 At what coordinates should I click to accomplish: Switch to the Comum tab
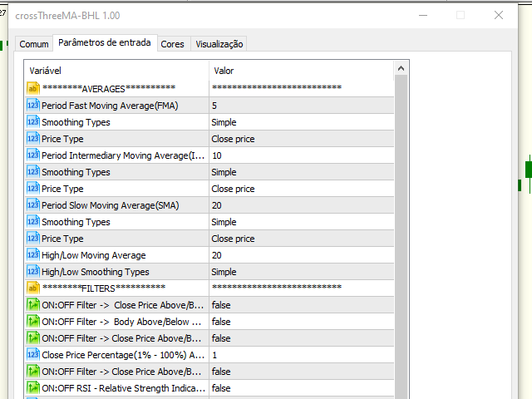point(34,44)
